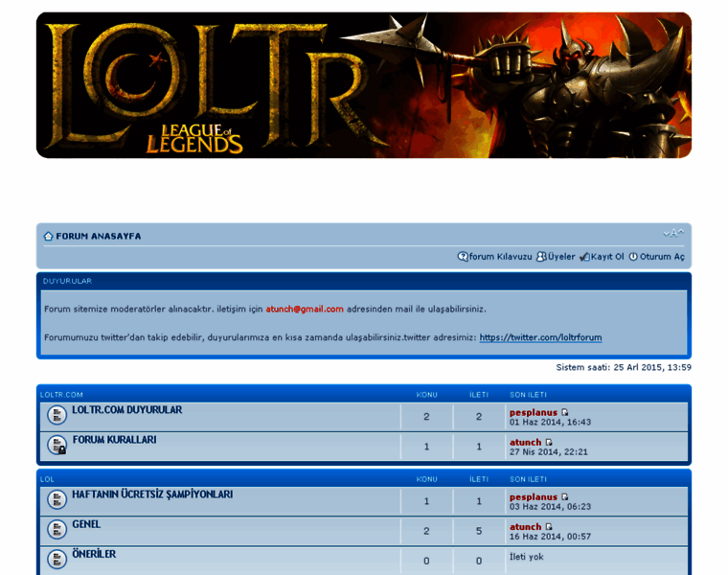Image resolution: width=728 pixels, height=575 pixels.
Task: View latest post icon in ŞAMPİYONLARI row
Action: pyautogui.click(x=564, y=497)
